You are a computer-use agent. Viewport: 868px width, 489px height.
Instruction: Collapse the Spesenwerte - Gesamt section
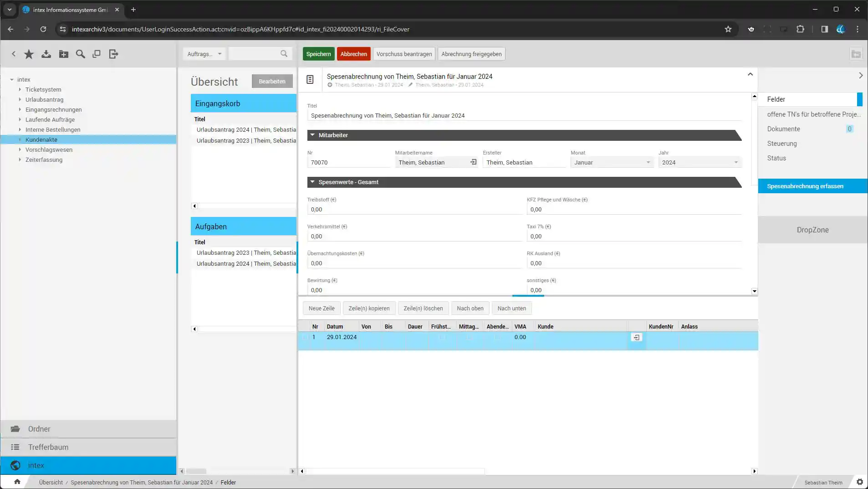[x=312, y=182]
